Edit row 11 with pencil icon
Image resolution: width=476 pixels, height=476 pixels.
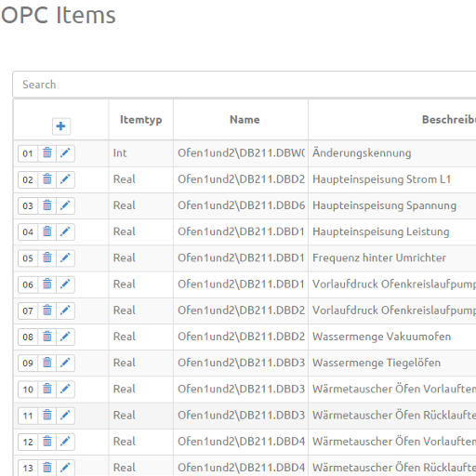click(x=65, y=416)
